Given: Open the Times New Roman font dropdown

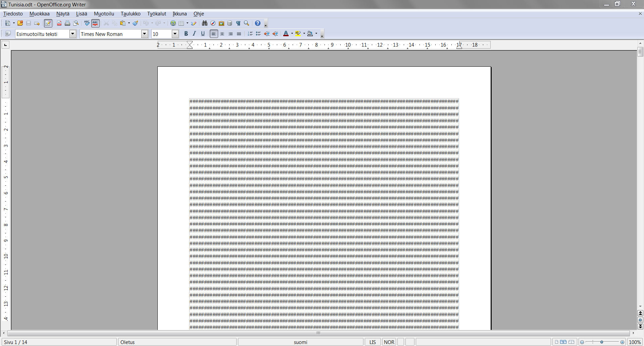Looking at the screenshot, I should click(x=145, y=34).
